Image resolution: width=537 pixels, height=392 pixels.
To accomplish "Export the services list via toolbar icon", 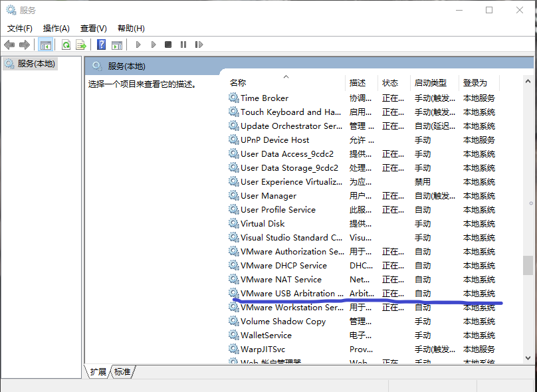I will click(x=82, y=45).
